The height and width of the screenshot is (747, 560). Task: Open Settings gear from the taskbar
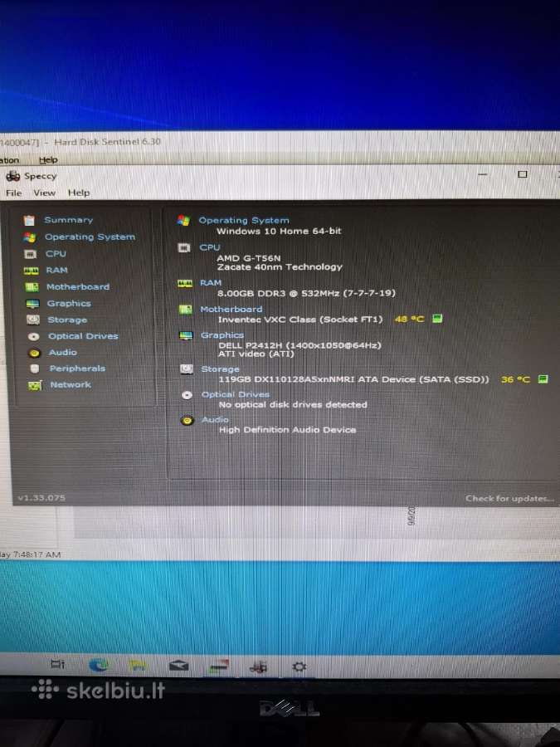click(299, 667)
